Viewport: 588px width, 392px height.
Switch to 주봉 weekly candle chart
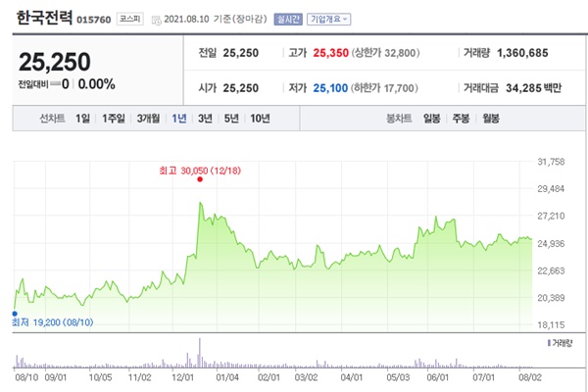point(461,119)
